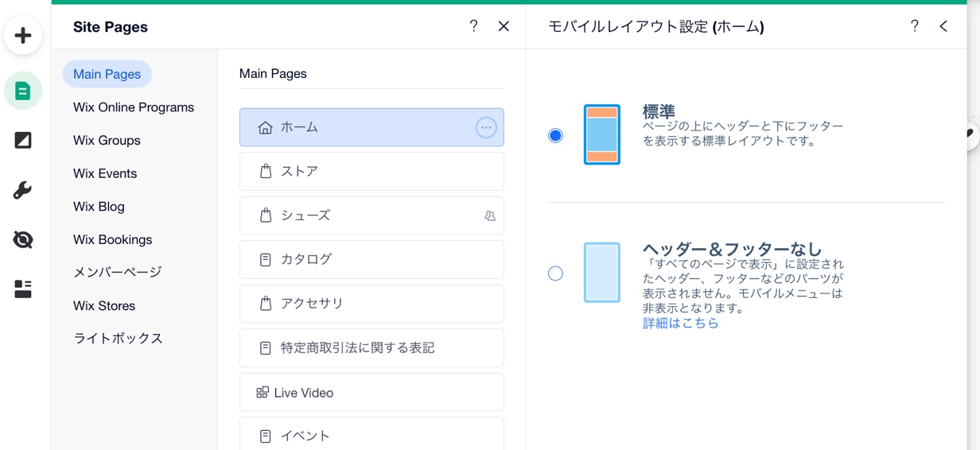Switch to Wix Stores category
The width and height of the screenshot is (980, 450).
click(x=104, y=305)
